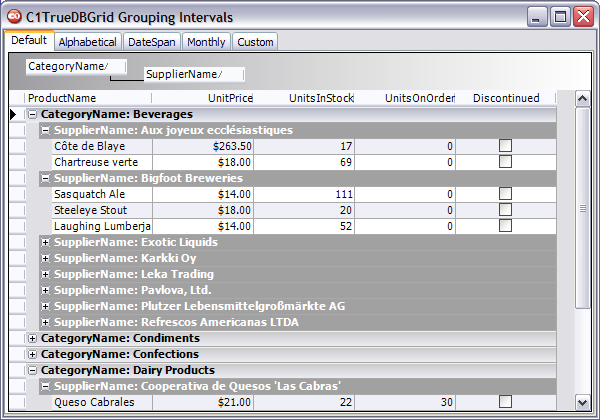This screenshot has width=600, height=420.
Task: Collapse the Aux joyeux ecclésiastiques supplier group
Action: click(x=46, y=130)
